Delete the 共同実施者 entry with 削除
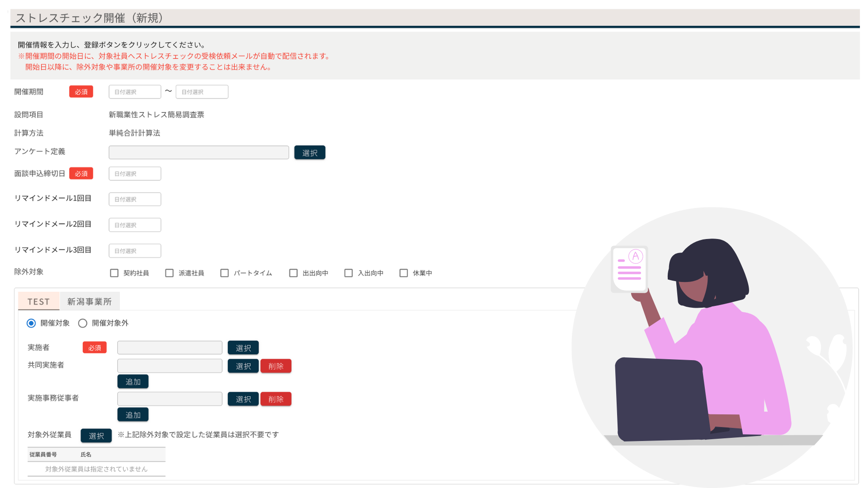The image size is (868, 488). coord(276,366)
